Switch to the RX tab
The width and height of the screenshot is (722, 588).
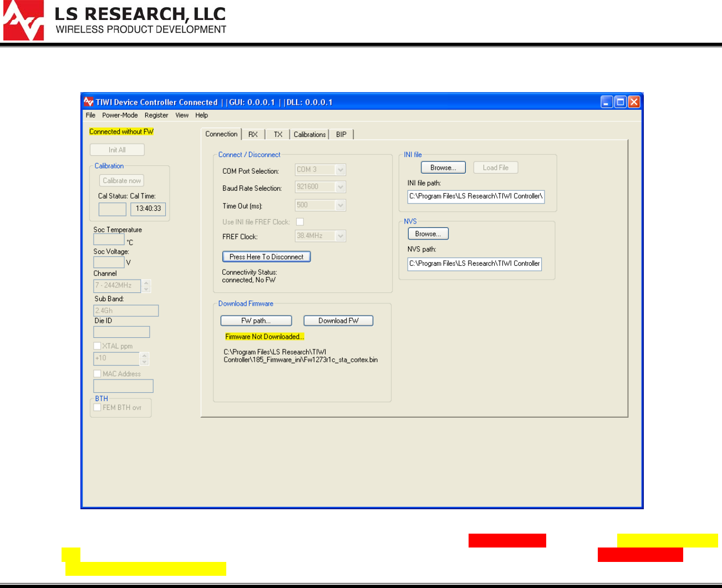(x=253, y=135)
